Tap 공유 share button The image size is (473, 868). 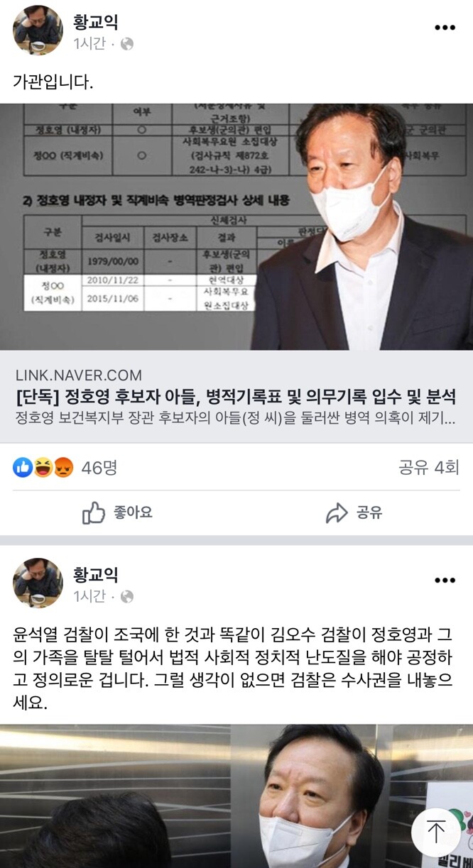tap(354, 512)
